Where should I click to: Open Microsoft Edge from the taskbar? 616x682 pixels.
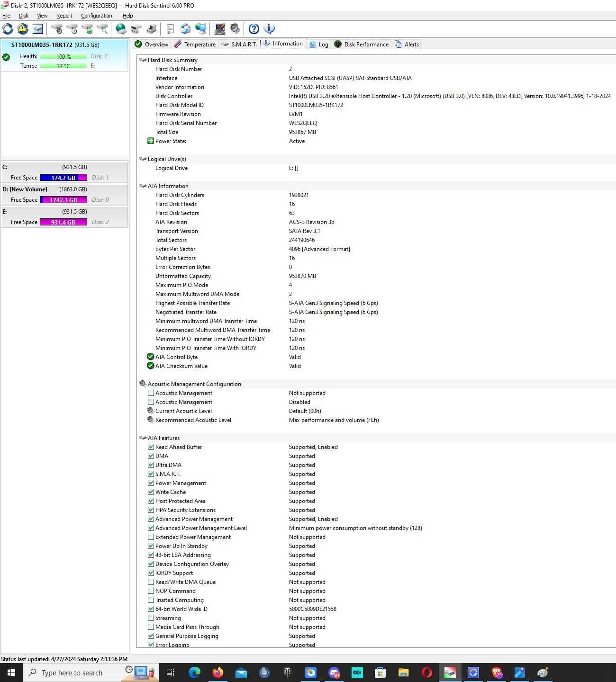click(x=195, y=672)
